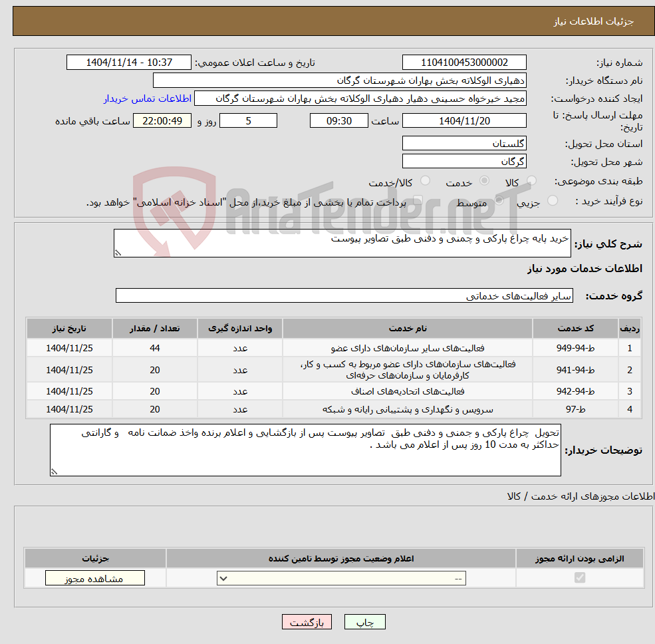Image resolution: width=655 pixels, height=644 pixels.
Task: Click the چاپ (print) button
Action: click(364, 621)
